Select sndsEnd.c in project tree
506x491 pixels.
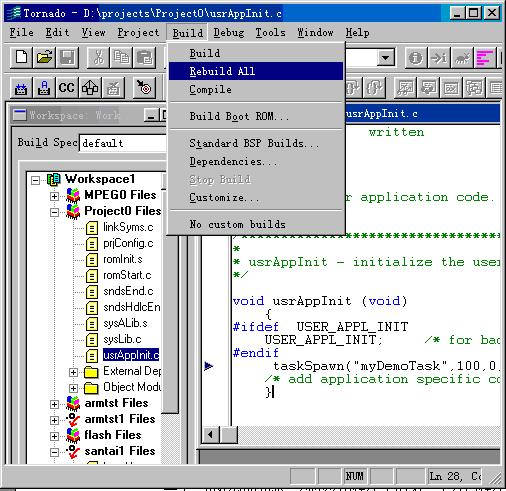point(128,291)
